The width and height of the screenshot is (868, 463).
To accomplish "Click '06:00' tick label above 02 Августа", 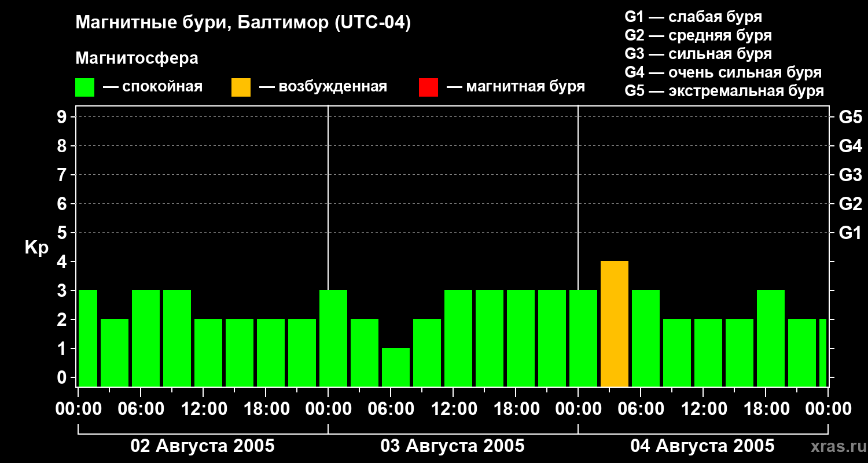I will (x=141, y=409).
